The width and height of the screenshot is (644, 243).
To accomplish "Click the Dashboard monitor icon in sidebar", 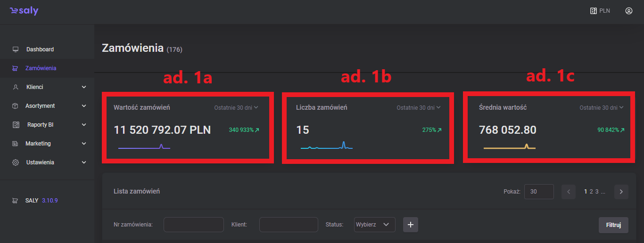I will pos(16,49).
